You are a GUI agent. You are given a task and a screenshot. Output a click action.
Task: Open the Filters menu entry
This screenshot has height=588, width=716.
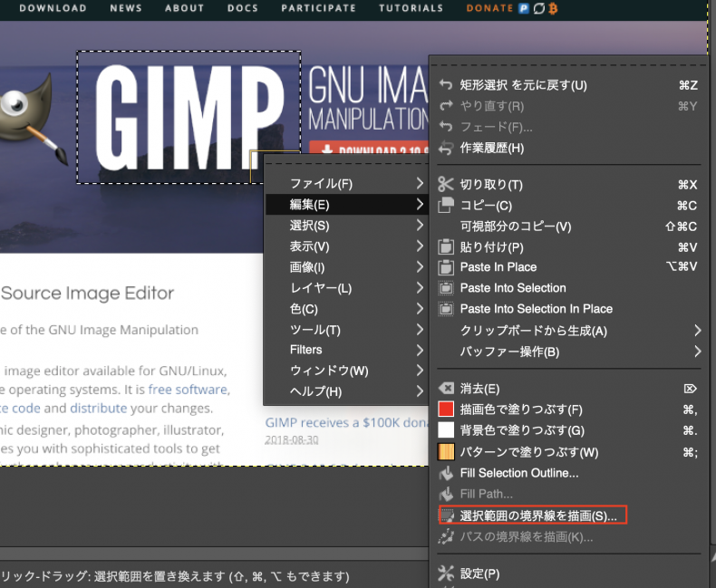click(x=346, y=350)
